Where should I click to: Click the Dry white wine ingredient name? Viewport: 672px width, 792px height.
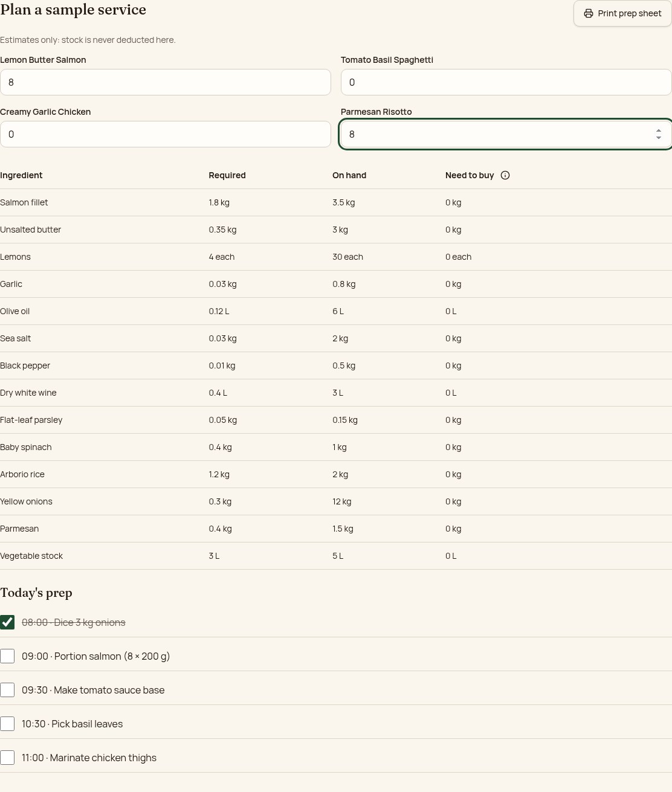click(28, 393)
